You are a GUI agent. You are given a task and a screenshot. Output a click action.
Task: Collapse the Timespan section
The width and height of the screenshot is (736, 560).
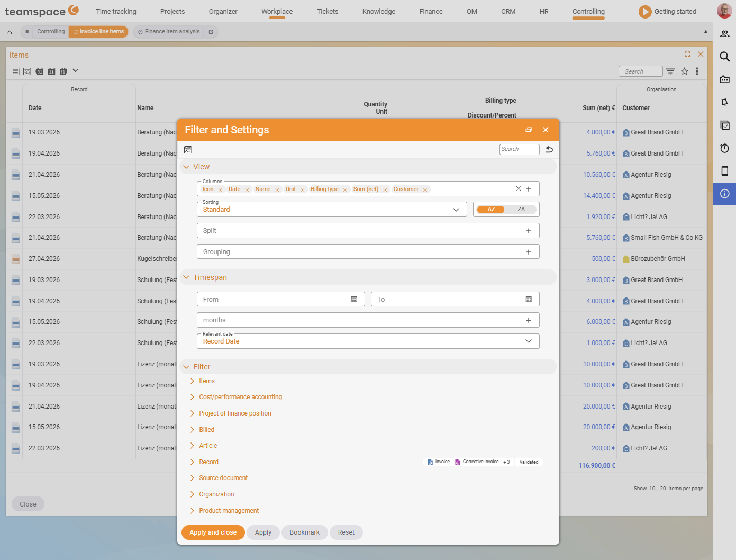[x=186, y=277]
